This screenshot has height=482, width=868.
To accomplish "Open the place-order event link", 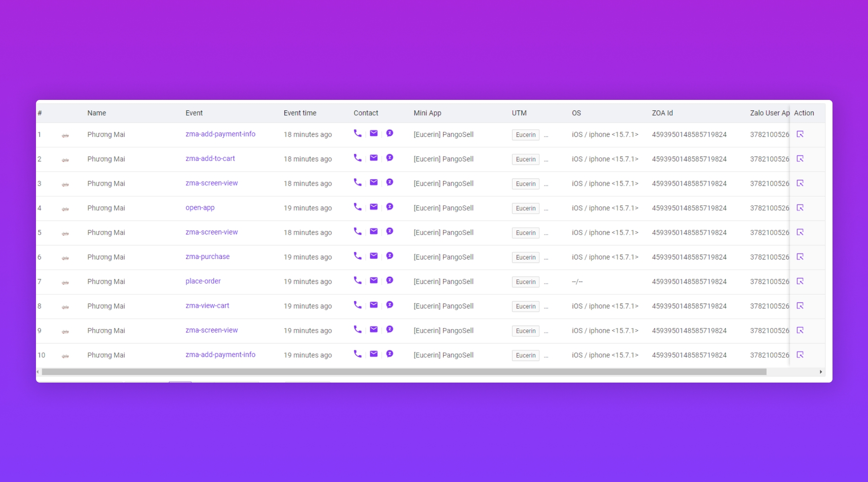I will 203,281.
